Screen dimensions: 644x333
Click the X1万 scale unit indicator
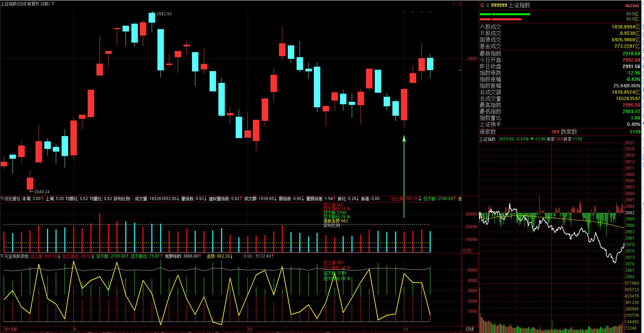pyautogui.click(x=467, y=251)
